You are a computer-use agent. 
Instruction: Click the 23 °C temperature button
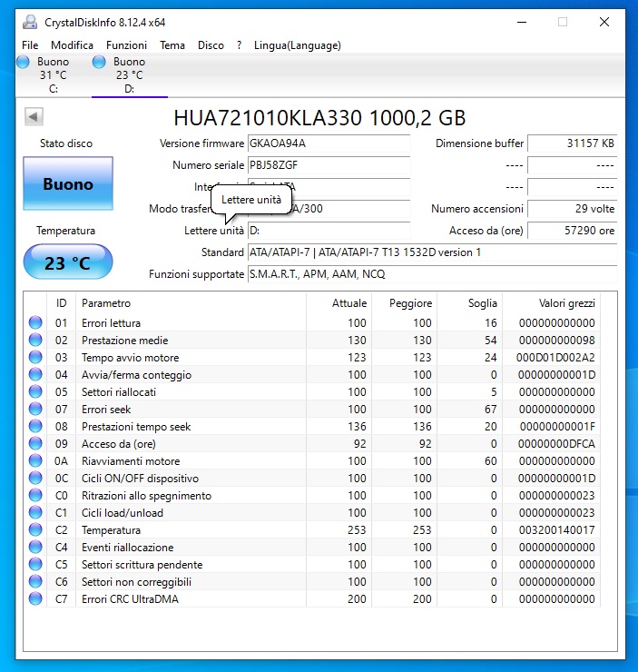(x=68, y=262)
